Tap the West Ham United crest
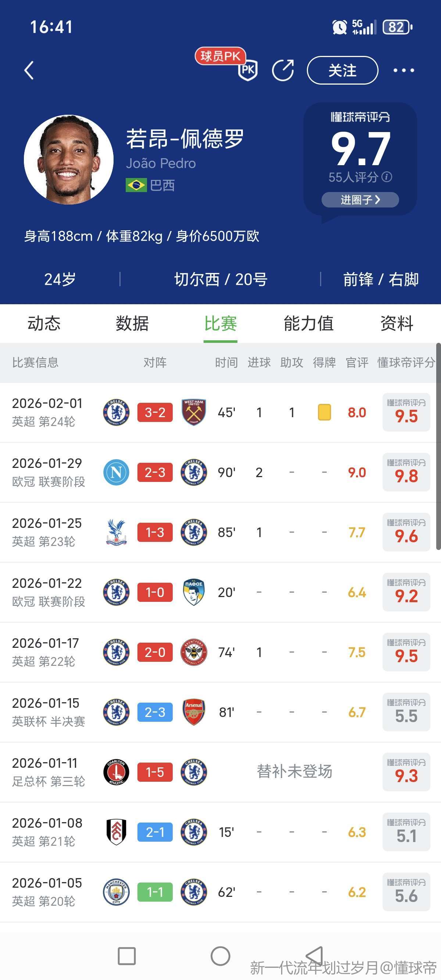 pos(194,412)
